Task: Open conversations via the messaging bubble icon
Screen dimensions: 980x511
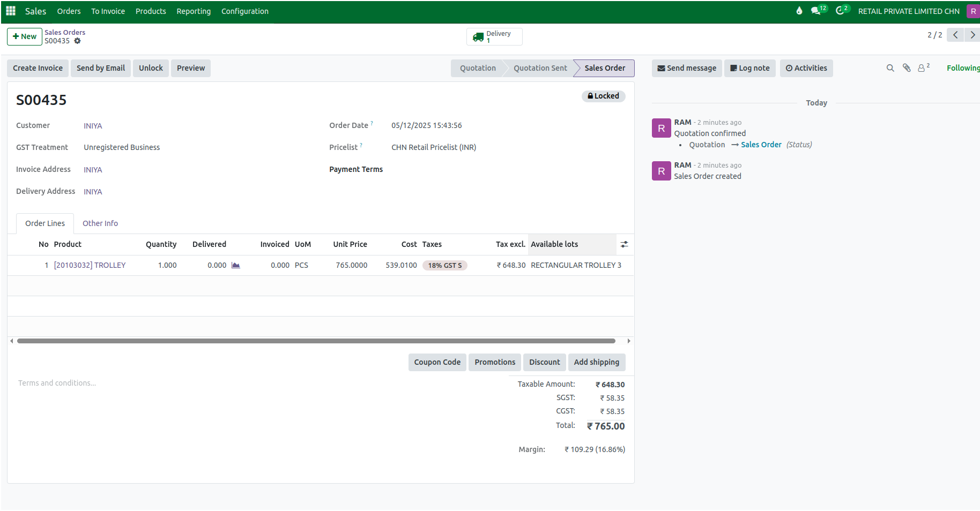Action: [815, 10]
